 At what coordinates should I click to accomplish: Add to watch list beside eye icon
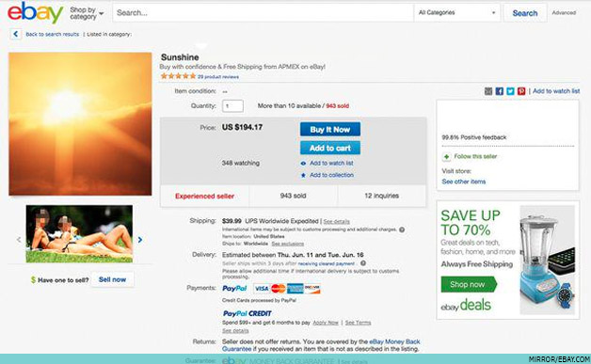click(x=331, y=163)
